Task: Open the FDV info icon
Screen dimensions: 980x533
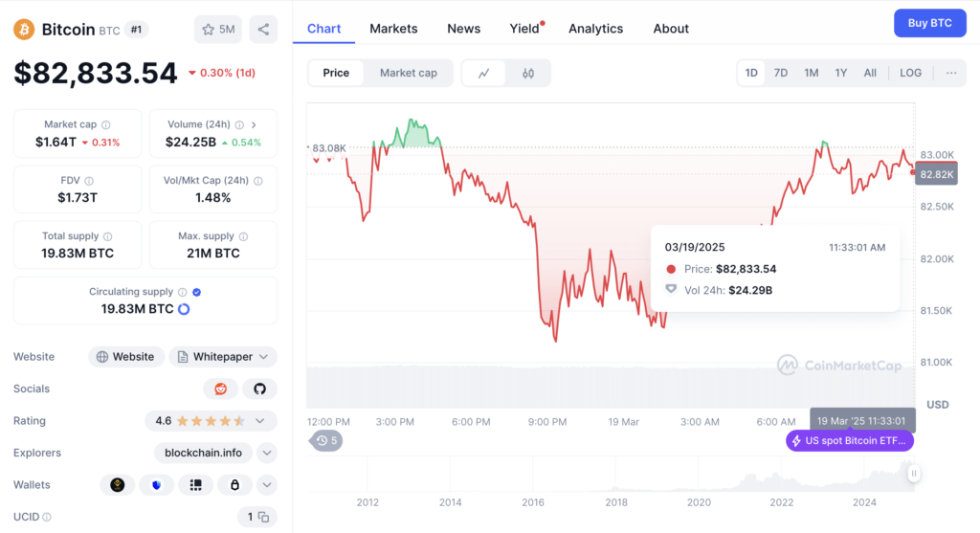Action: point(89,181)
